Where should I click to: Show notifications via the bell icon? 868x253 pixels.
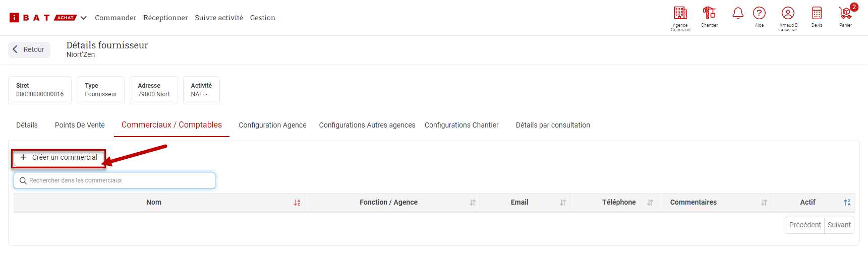point(738,13)
